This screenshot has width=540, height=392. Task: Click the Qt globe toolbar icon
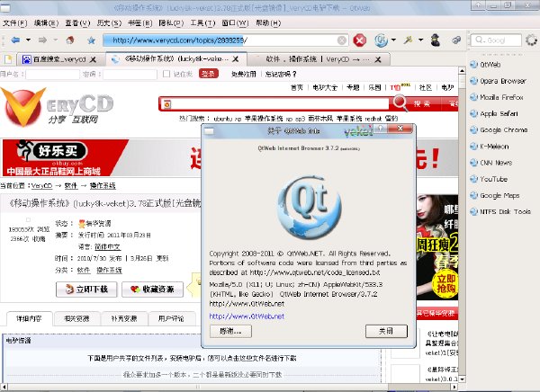381,40
